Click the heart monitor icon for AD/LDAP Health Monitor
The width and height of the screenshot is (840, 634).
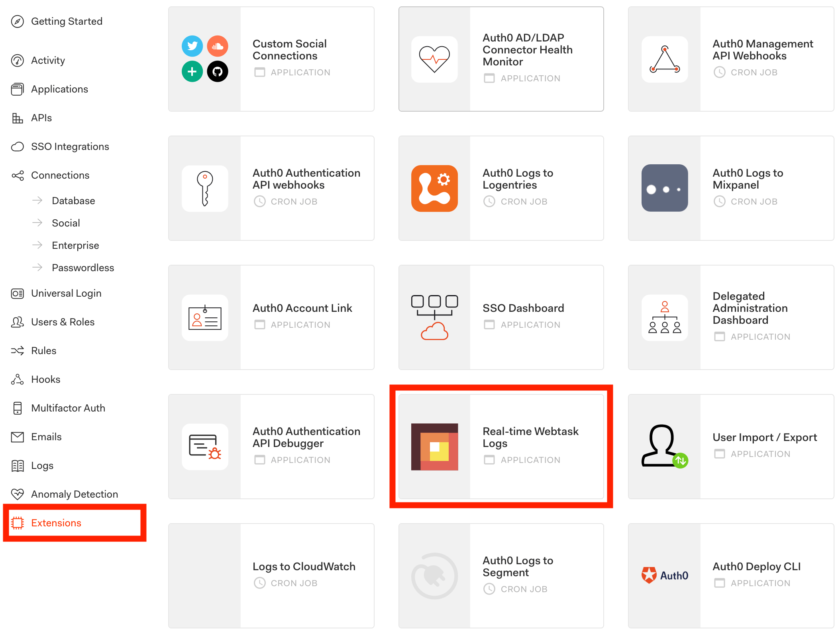(x=434, y=59)
